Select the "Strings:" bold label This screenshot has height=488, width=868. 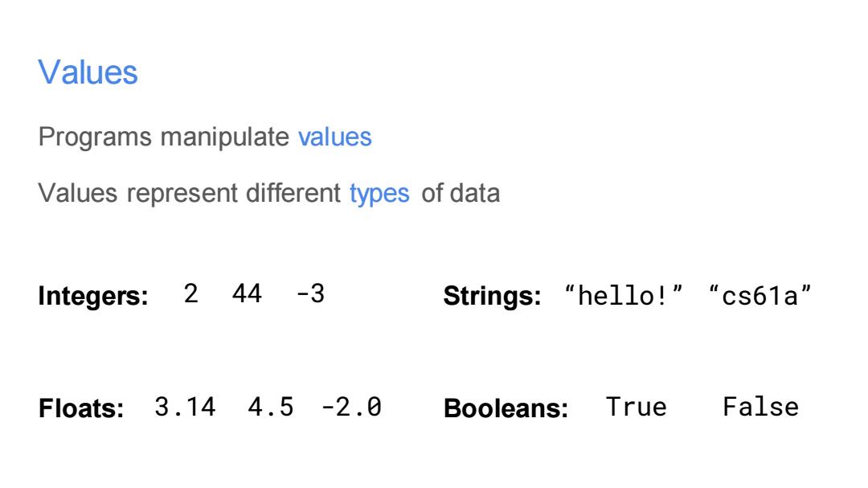pyautogui.click(x=492, y=297)
